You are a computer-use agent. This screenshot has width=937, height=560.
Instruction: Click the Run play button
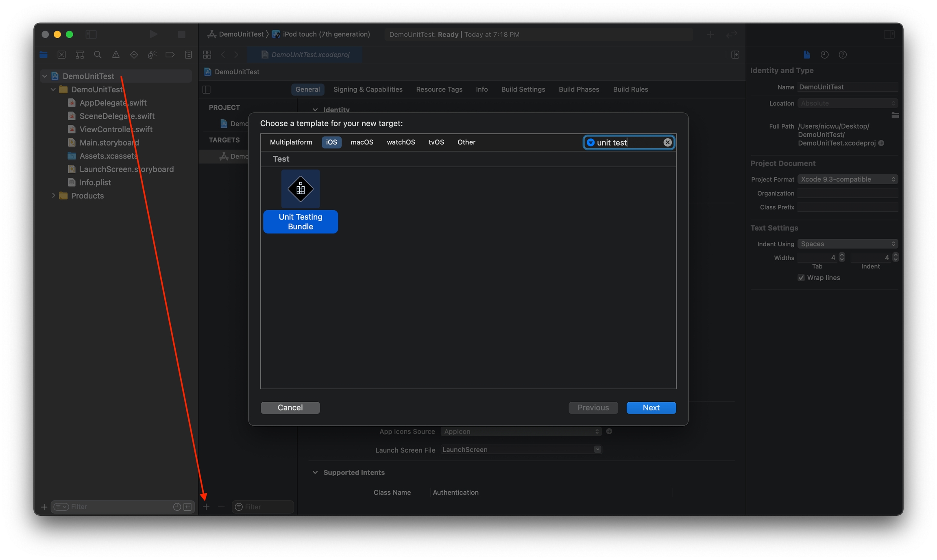click(x=153, y=34)
